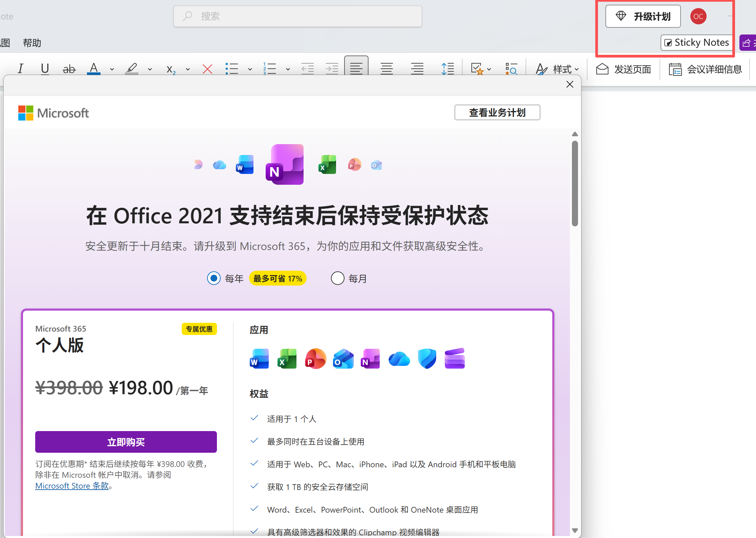
Task: Align text right
Action: 417,69
